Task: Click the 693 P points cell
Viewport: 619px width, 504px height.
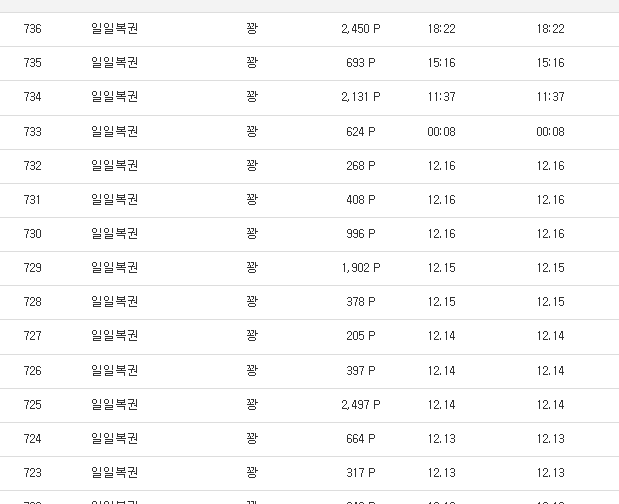Action: click(x=360, y=63)
